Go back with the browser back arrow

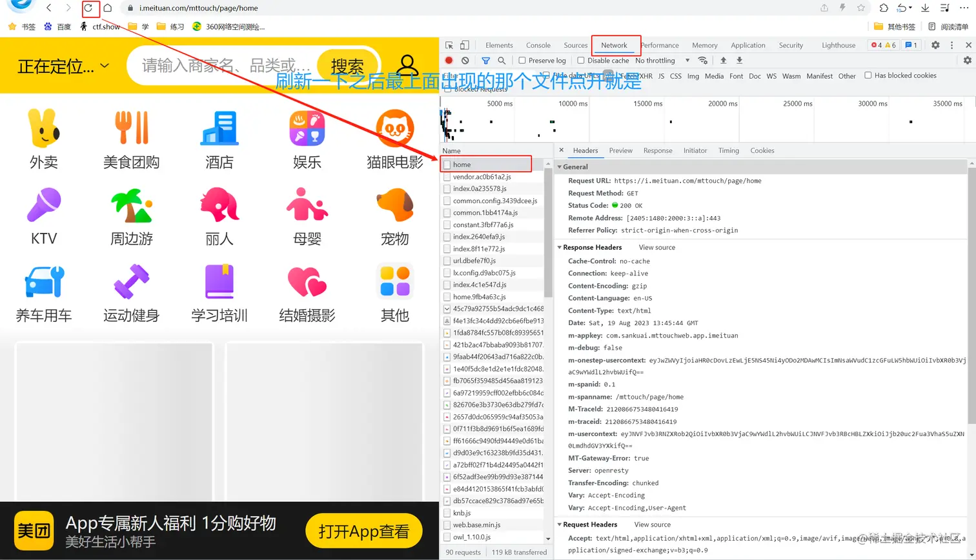coord(49,8)
